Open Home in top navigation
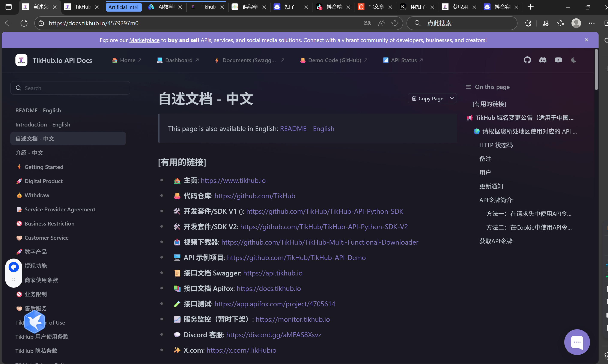608x364 pixels. [127, 60]
